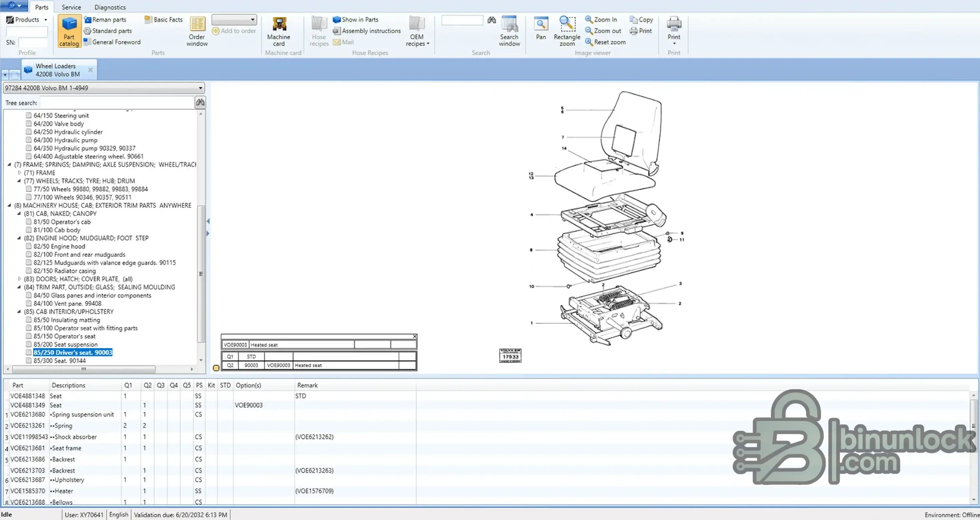980x520 pixels.
Task: Switch to the Parts ribbon tab
Action: tap(41, 7)
